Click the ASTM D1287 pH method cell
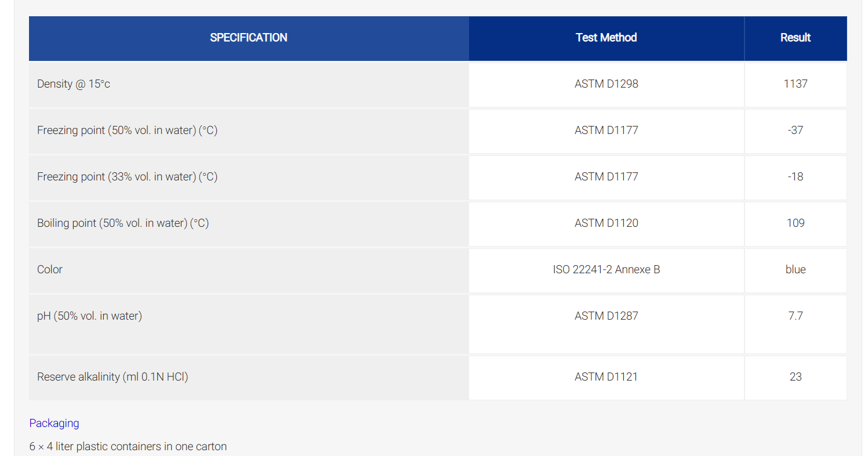 pos(606,324)
